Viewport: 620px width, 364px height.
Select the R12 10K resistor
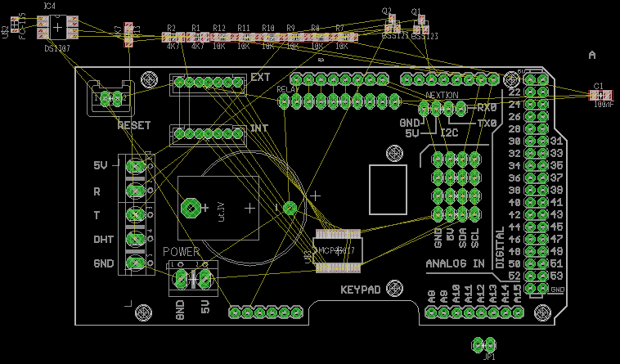[222, 37]
